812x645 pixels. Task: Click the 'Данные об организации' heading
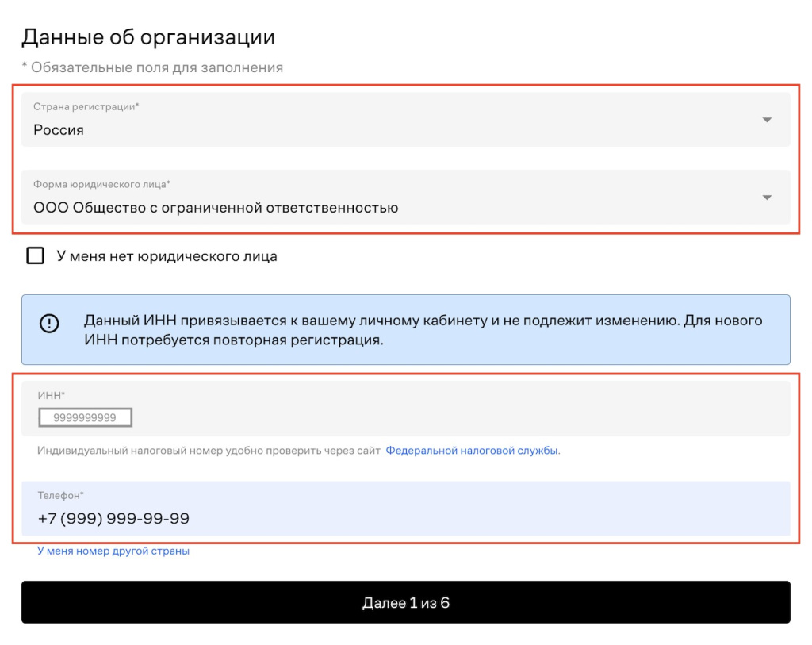148,36
